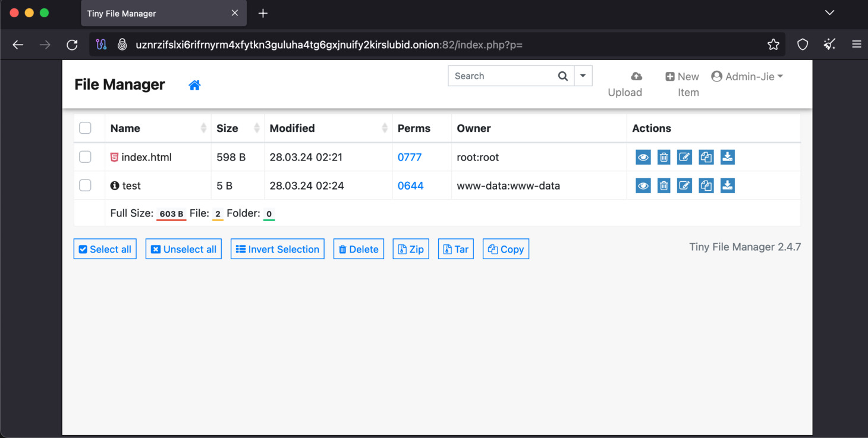
Task: Sort the list by Modified column
Action: pos(328,128)
